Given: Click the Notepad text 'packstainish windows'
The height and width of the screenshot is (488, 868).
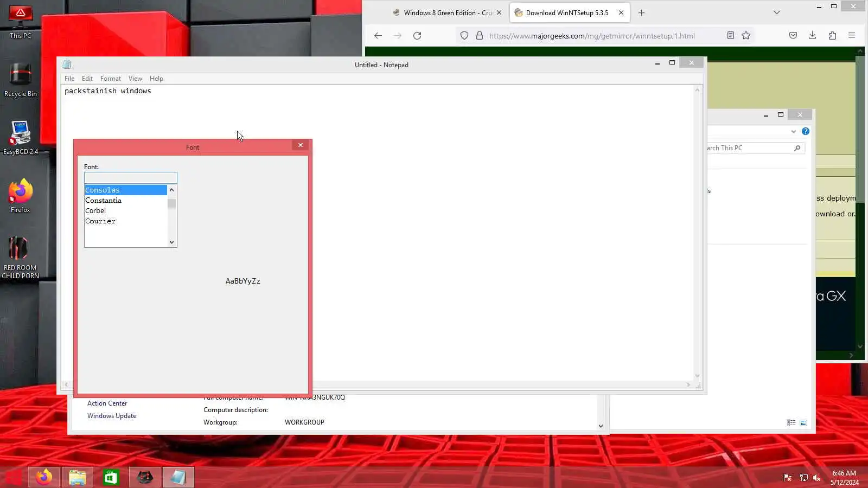Looking at the screenshot, I should (x=108, y=91).
